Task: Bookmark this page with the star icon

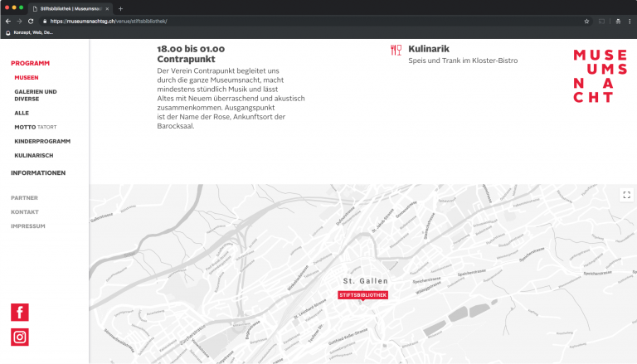Action: pyautogui.click(x=586, y=21)
